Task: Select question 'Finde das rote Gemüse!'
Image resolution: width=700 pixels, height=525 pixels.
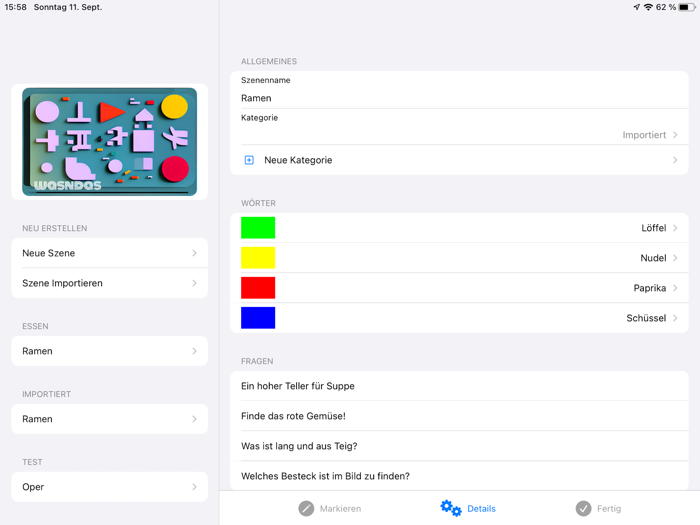Action: click(x=459, y=416)
